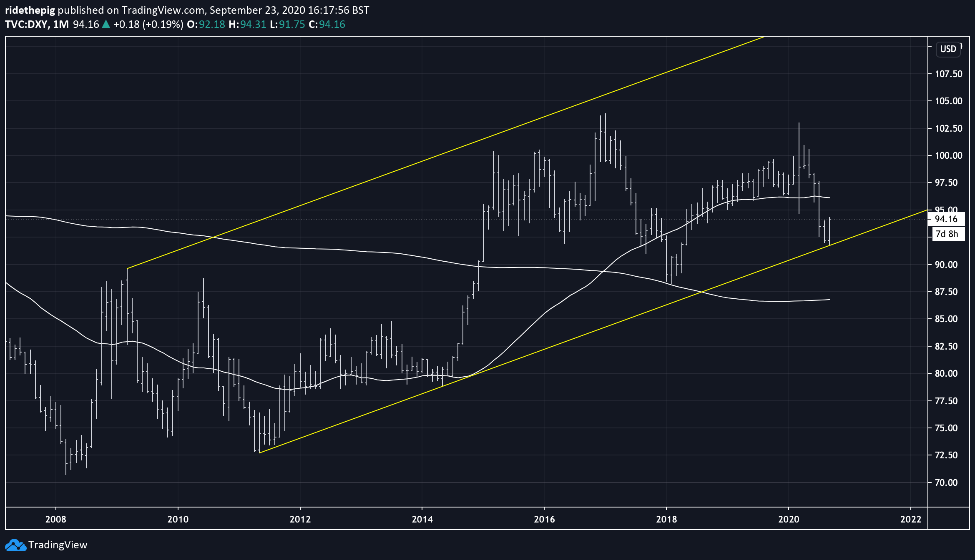Viewport: 975px width, 560px height.
Task: Click the 2020 label on time axis
Action: pyautogui.click(x=789, y=519)
